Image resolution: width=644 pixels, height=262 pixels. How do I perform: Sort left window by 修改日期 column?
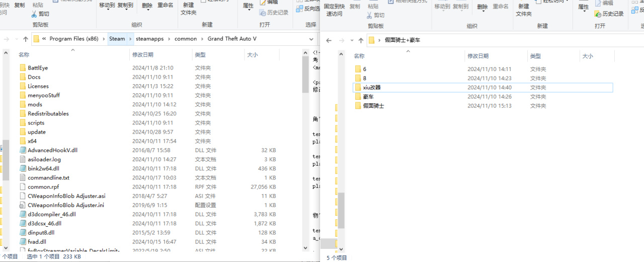pos(142,54)
